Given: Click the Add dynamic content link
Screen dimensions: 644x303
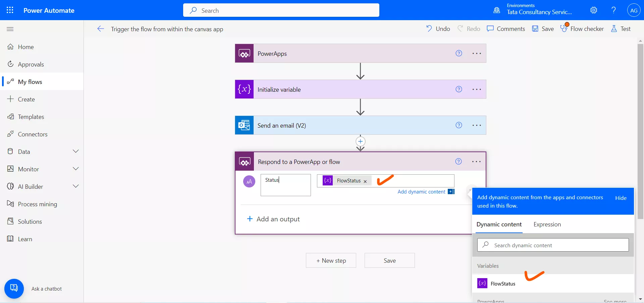Looking at the screenshot, I should pos(421,192).
